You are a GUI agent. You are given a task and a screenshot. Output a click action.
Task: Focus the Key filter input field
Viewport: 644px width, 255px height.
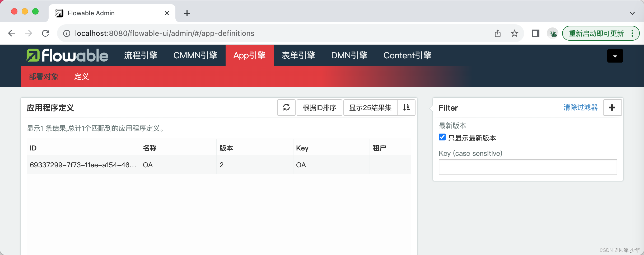tap(528, 167)
